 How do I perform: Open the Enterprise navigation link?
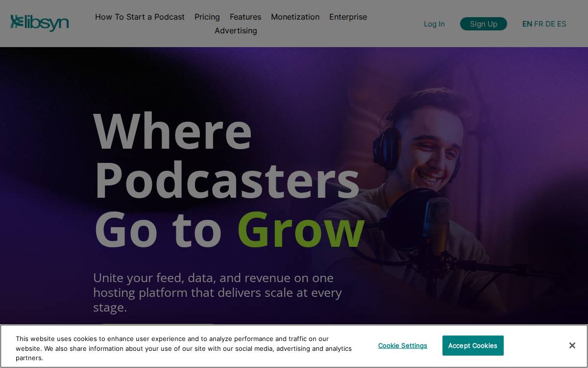pyautogui.click(x=348, y=17)
